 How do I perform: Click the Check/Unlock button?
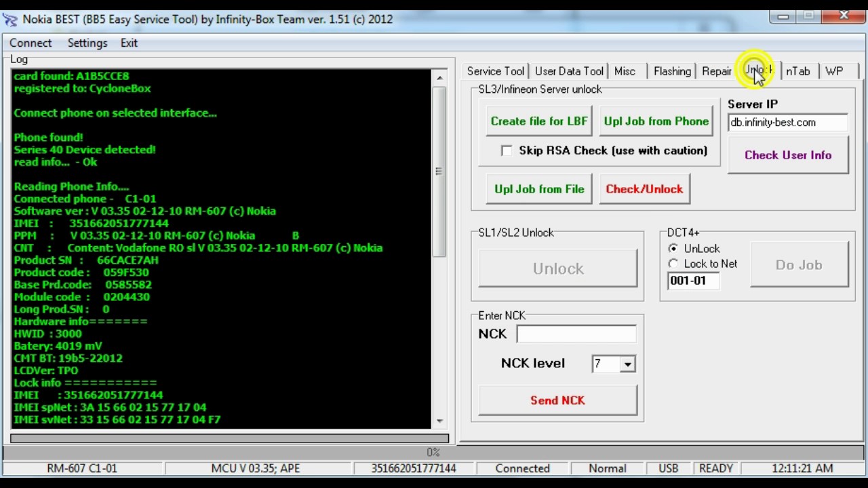(x=644, y=189)
